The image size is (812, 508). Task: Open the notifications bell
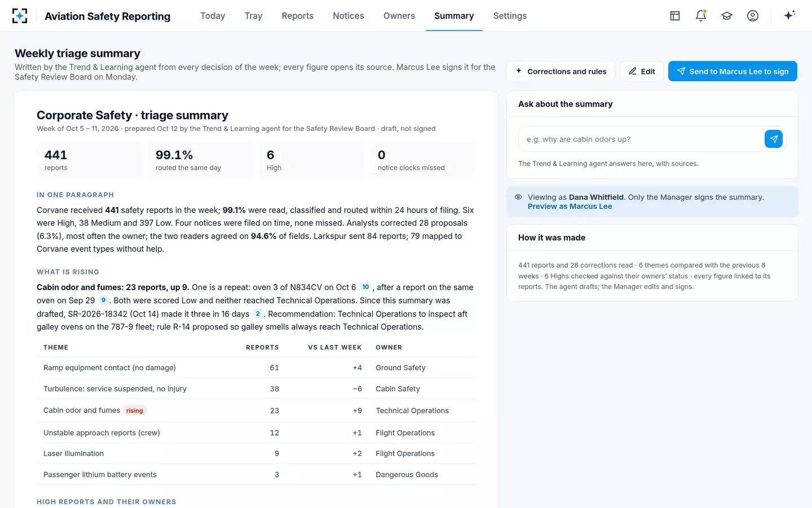701,16
